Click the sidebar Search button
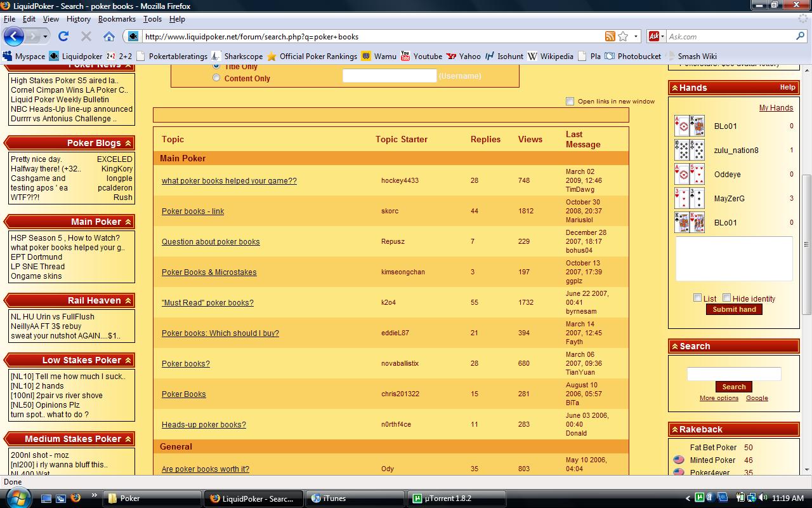 (734, 387)
